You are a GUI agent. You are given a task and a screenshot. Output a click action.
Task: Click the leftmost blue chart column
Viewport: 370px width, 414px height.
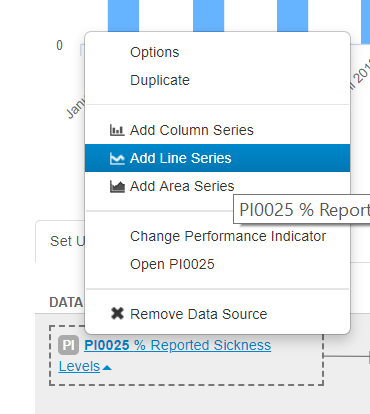tap(123, 16)
